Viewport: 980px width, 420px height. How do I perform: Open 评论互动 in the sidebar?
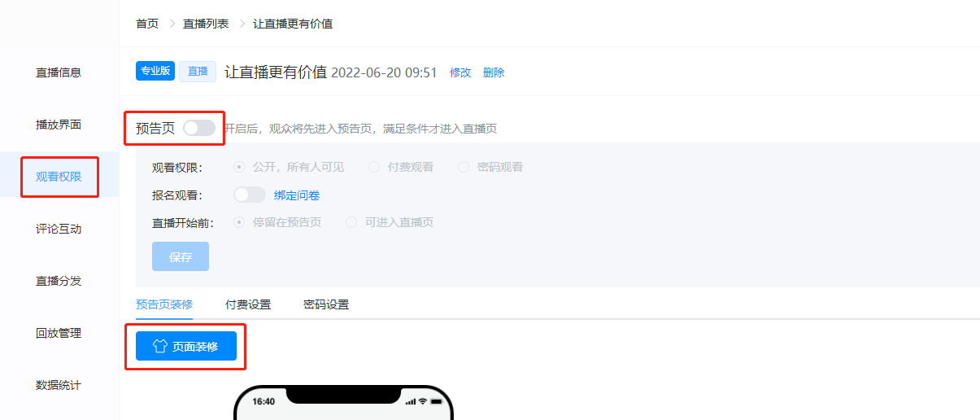tap(59, 229)
